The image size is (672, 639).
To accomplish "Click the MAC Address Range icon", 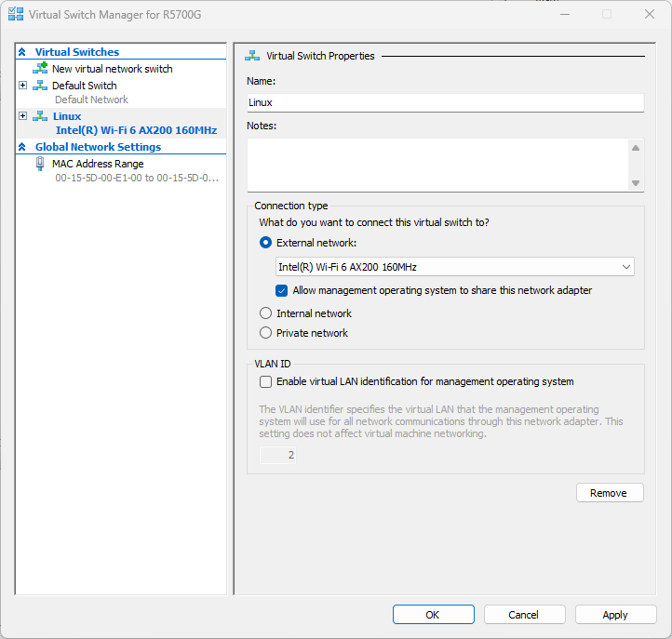I will point(40,164).
